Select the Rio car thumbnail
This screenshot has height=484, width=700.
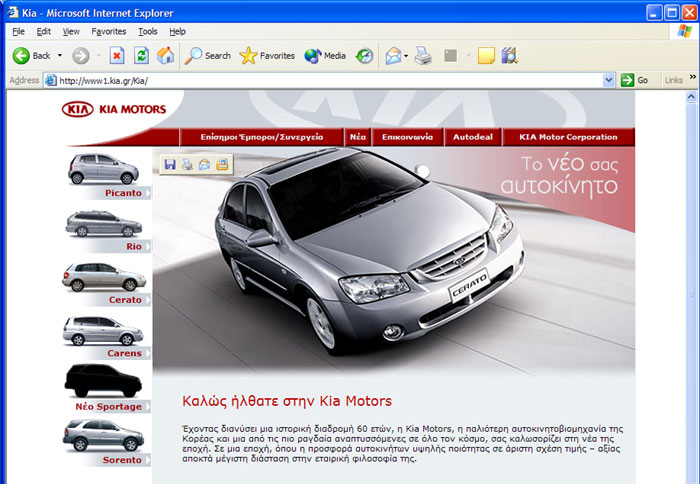104,224
